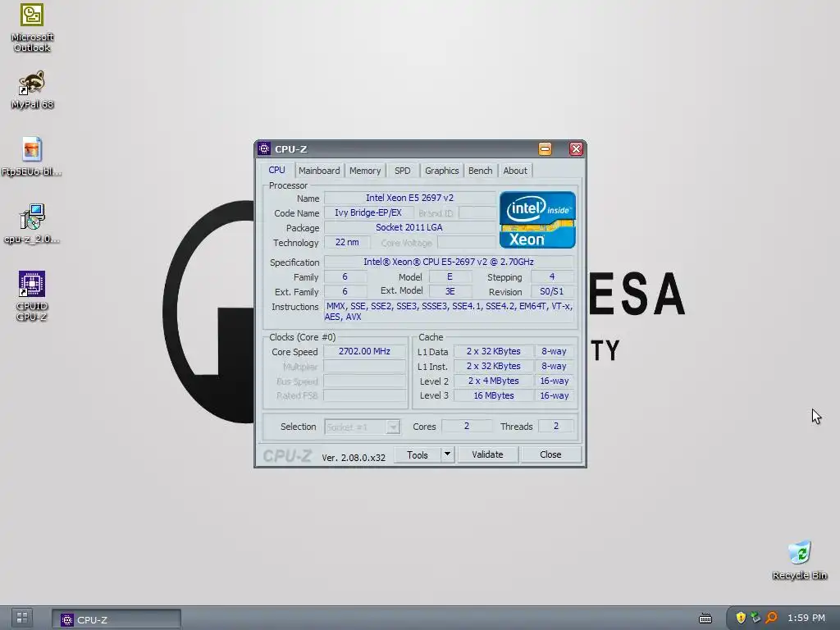Image resolution: width=840 pixels, height=630 pixels.
Task: Select the FtpSEU6 file icon on desktop
Action: click(x=32, y=157)
